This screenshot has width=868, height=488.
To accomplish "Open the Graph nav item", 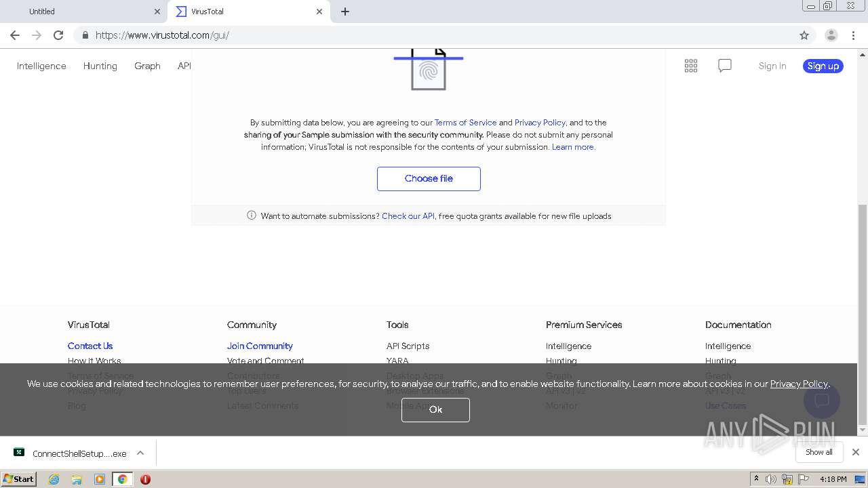I will (x=147, y=66).
